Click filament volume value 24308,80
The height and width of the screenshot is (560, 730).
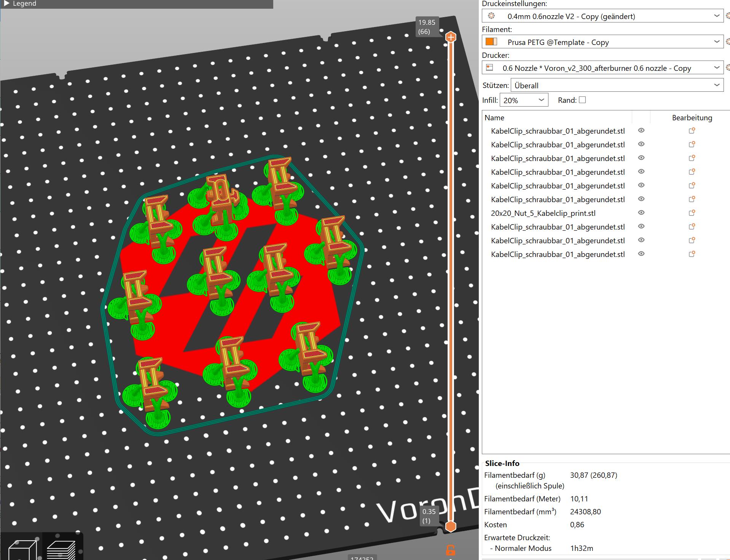point(585,512)
